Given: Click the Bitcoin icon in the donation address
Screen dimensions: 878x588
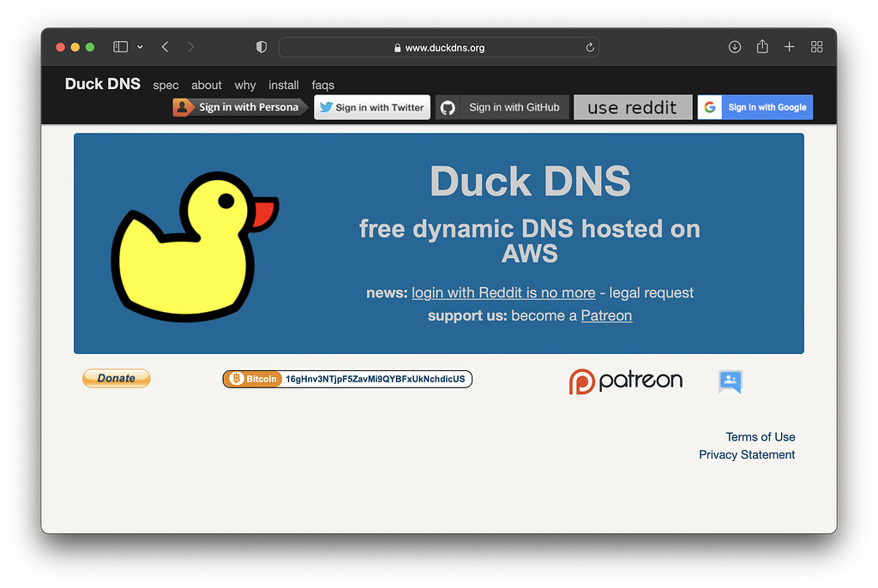Looking at the screenshot, I should pyautogui.click(x=236, y=379).
